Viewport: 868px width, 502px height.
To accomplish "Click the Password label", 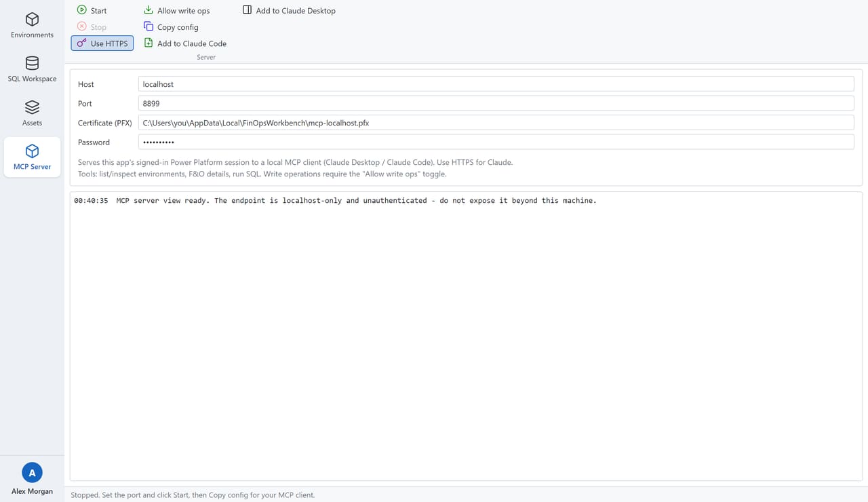I will 94,142.
